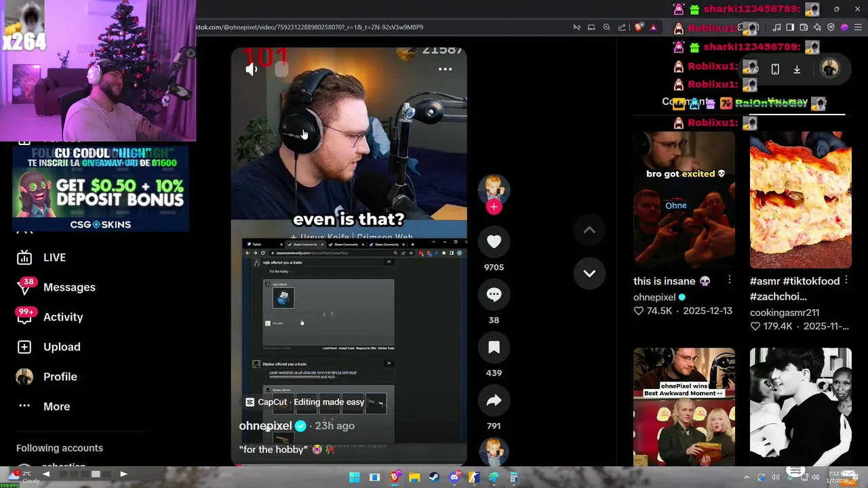Open ohnepixel author under recommended video
The width and height of the screenshot is (868, 488).
[654, 297]
